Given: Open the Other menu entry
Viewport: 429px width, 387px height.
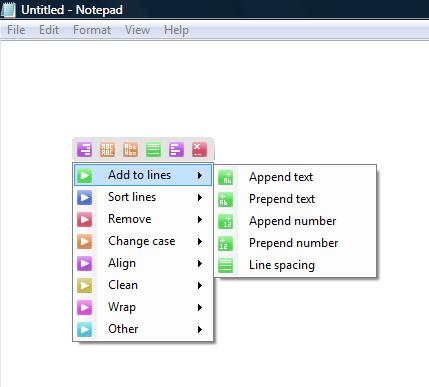Looking at the screenshot, I should click(x=143, y=329).
